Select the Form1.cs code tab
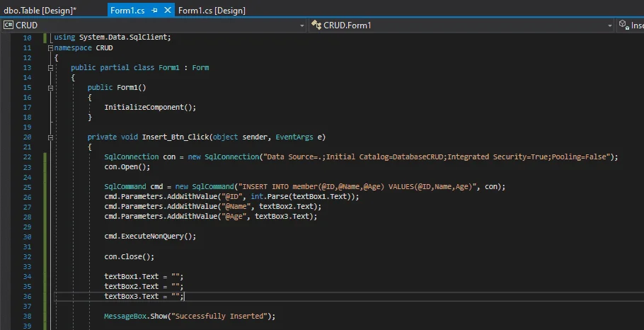Image resolution: width=644 pixels, height=330 pixels. [127, 11]
